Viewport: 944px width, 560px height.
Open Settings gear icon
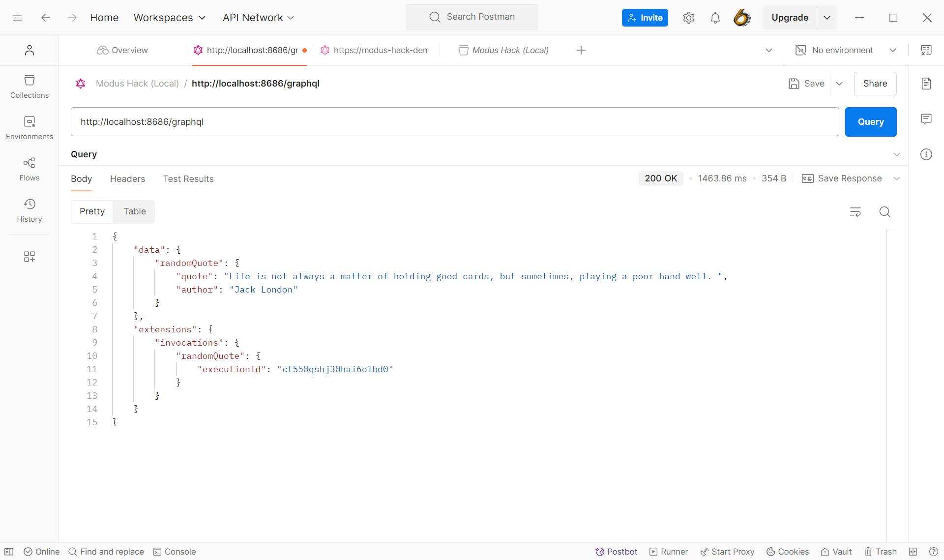[689, 18]
